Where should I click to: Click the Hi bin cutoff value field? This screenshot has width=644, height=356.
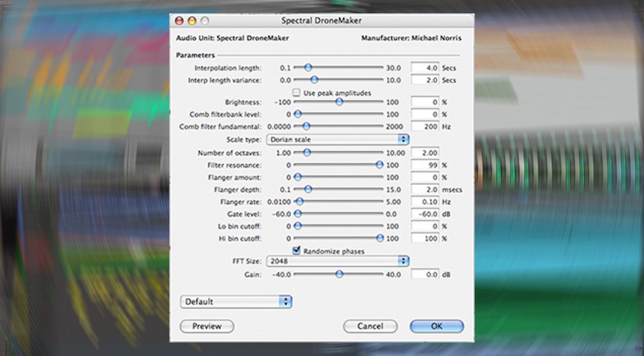pos(425,238)
